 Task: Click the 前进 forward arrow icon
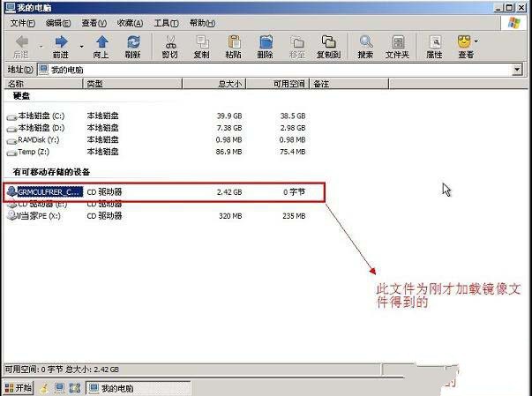coord(60,41)
